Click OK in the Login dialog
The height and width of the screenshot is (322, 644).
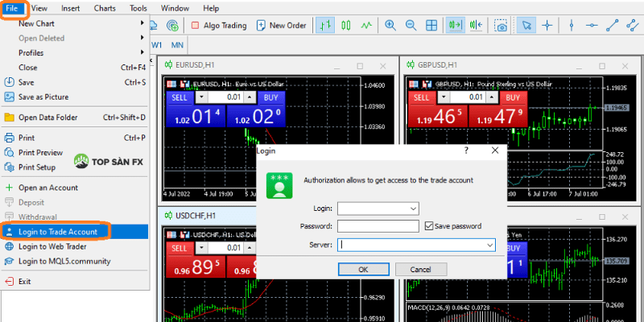point(364,270)
